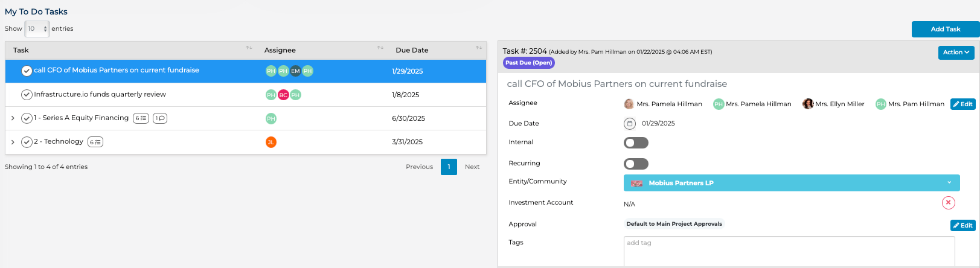Click the BC assignee avatar on Infrastructure.io row

[283, 95]
